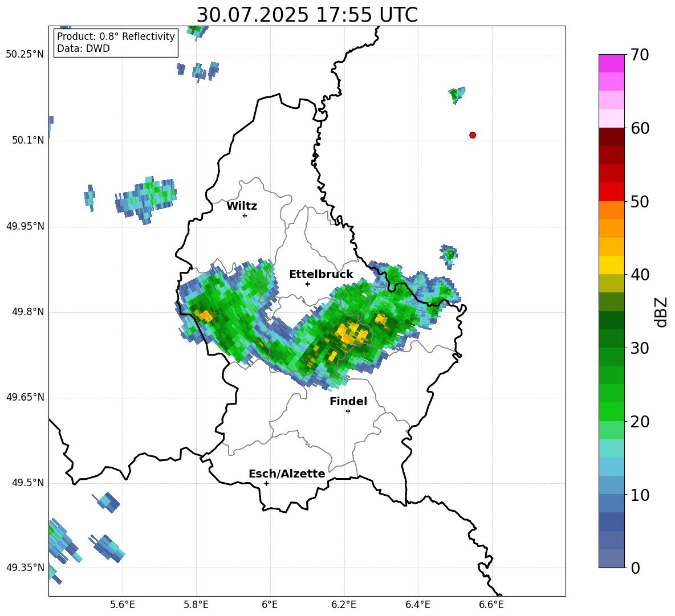Click the 49.5°N latitude tick label
This screenshot has height=616, width=675.
pyautogui.click(x=28, y=483)
